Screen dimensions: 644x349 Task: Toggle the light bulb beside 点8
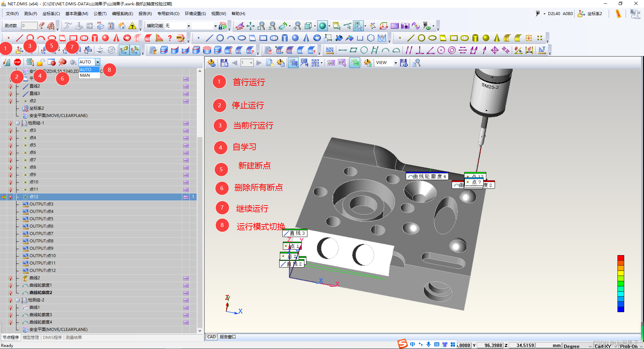[x=11, y=167]
